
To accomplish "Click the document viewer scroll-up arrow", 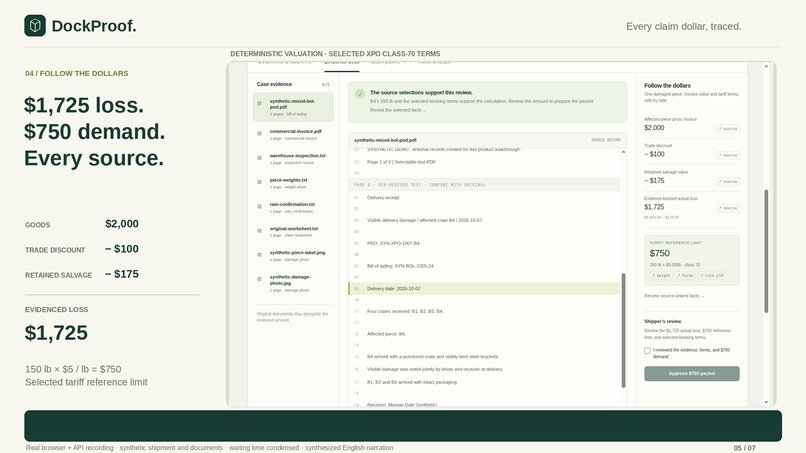I will click(624, 152).
